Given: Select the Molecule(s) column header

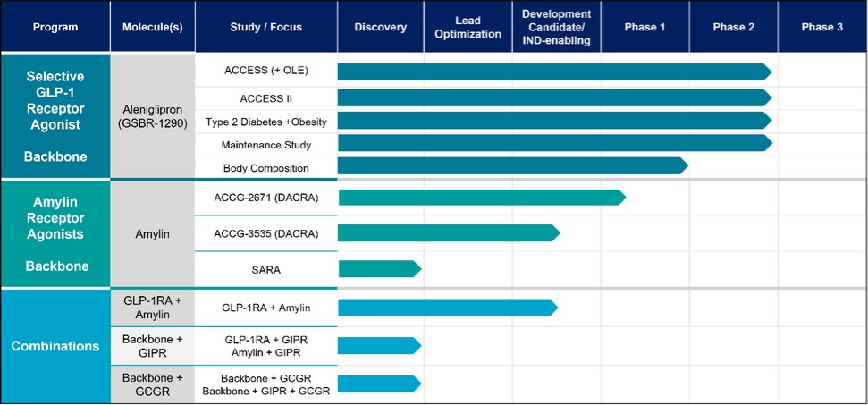Looking at the screenshot, I should click(x=152, y=27).
